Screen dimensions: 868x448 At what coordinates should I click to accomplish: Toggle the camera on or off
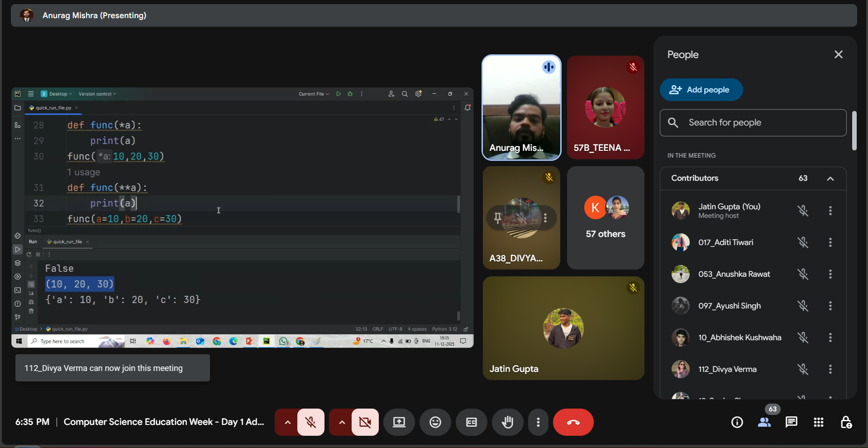point(365,422)
